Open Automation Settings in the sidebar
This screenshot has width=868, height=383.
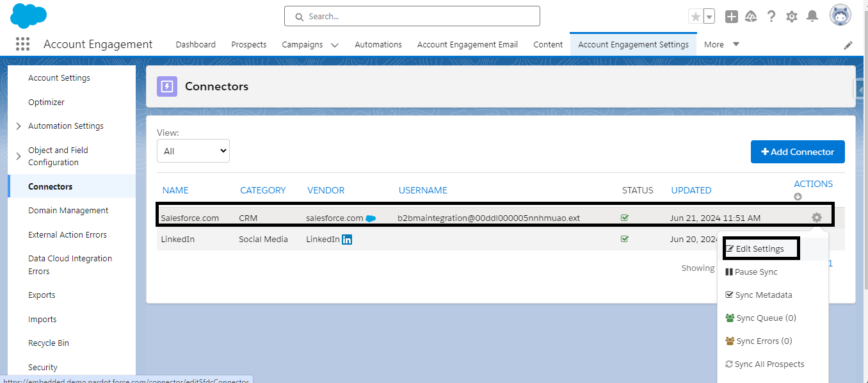point(66,126)
